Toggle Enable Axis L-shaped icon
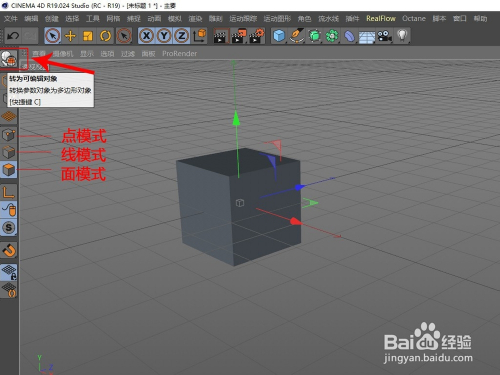Image resolution: width=500 pixels, height=375 pixels. pos(9,192)
